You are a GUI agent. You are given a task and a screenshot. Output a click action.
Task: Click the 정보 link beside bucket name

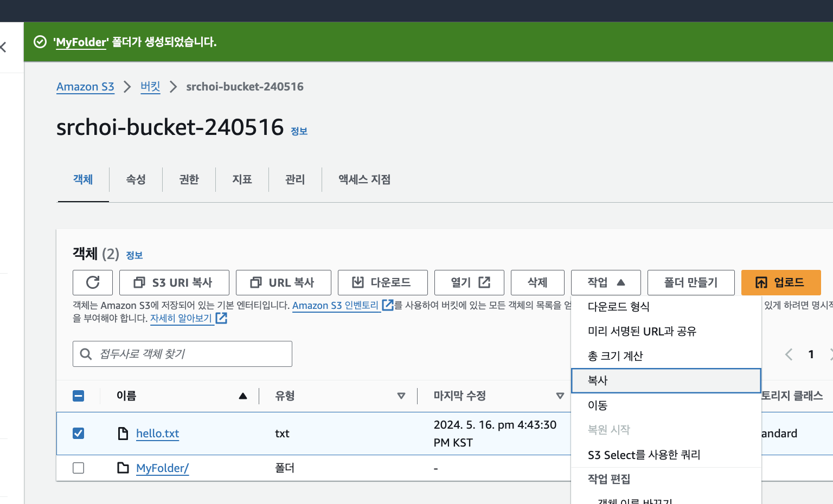[299, 131]
